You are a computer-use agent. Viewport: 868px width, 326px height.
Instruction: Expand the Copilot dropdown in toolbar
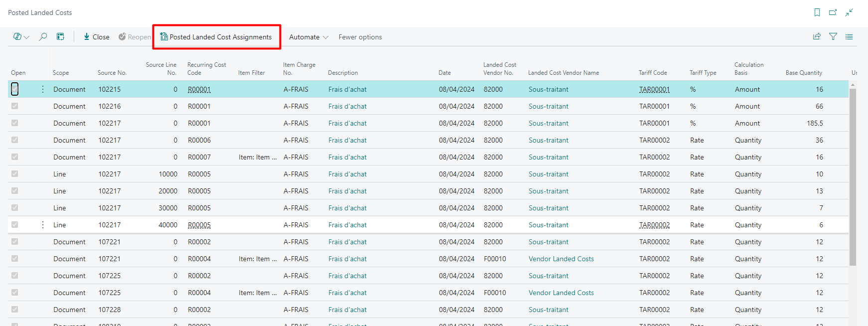[x=21, y=36]
